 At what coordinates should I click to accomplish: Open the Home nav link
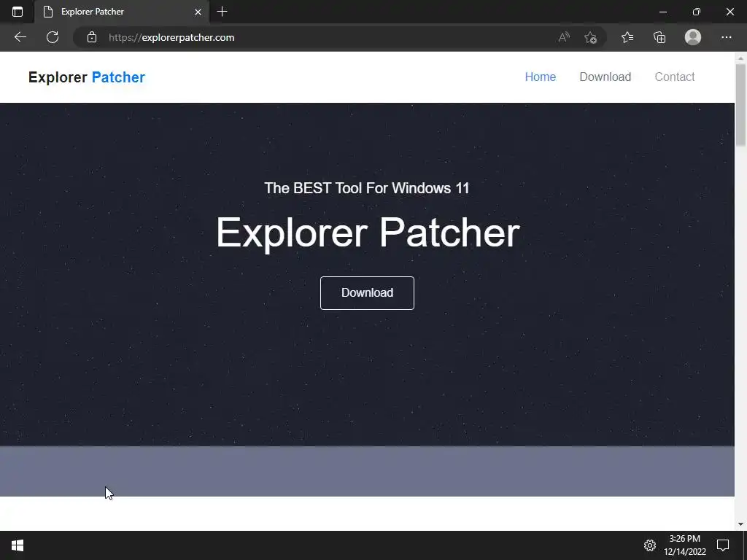pos(541,77)
